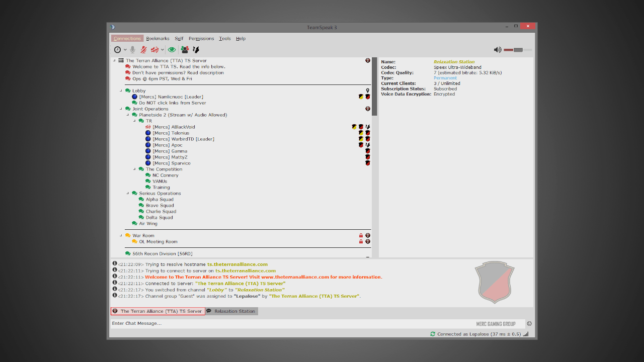This screenshot has width=644, height=362.
Task: Click the "Relaxation Station" link in chat log
Action: (260, 290)
